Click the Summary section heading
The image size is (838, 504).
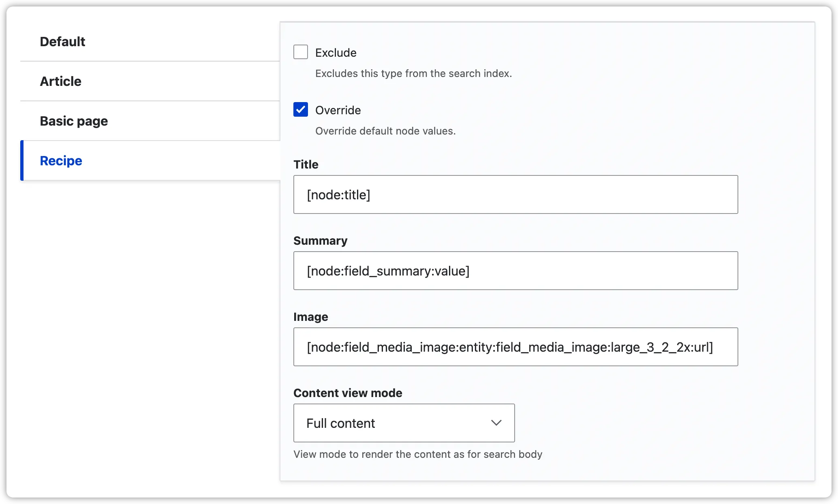pyautogui.click(x=320, y=240)
